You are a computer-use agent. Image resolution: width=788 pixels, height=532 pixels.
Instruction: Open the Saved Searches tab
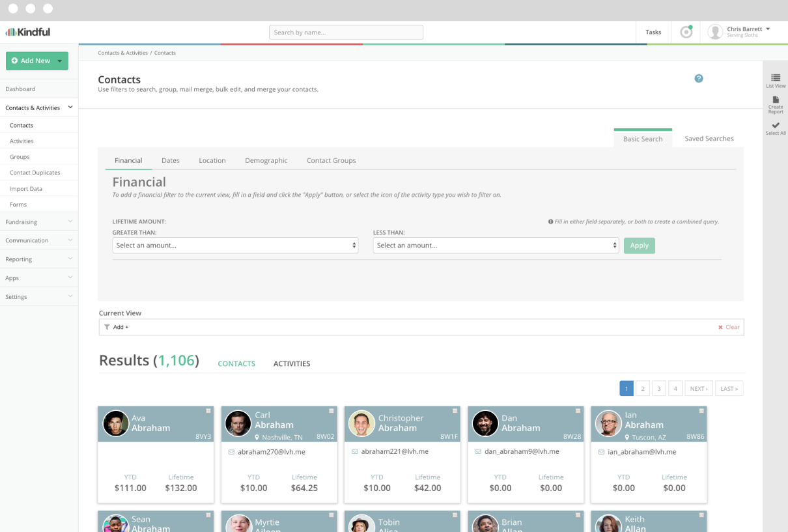[709, 139]
